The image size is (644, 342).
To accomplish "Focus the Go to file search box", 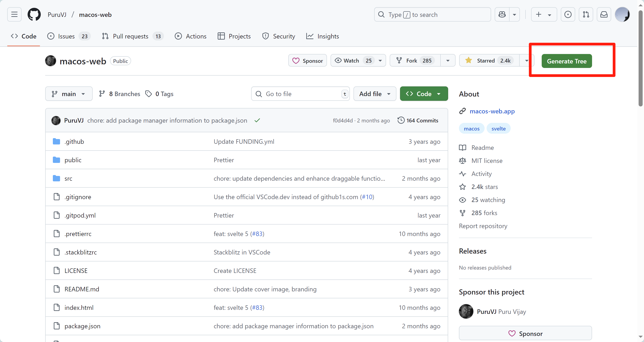I will 300,94.
